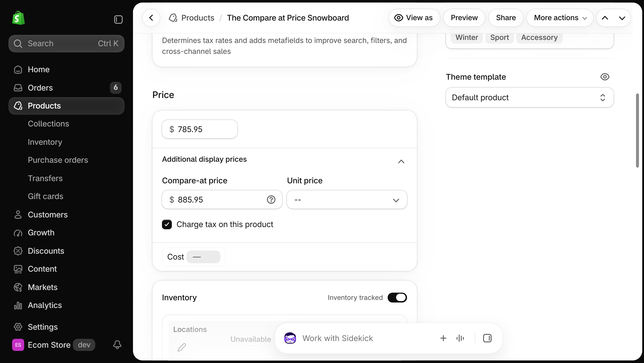Expand the More actions menu
The width and height of the screenshot is (644, 363).
[560, 18]
